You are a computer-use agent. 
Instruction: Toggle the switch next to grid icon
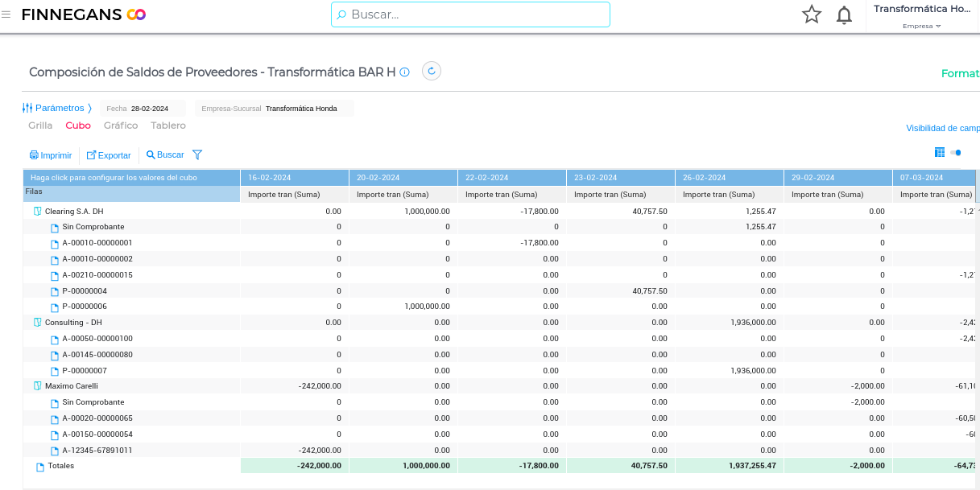(x=956, y=153)
